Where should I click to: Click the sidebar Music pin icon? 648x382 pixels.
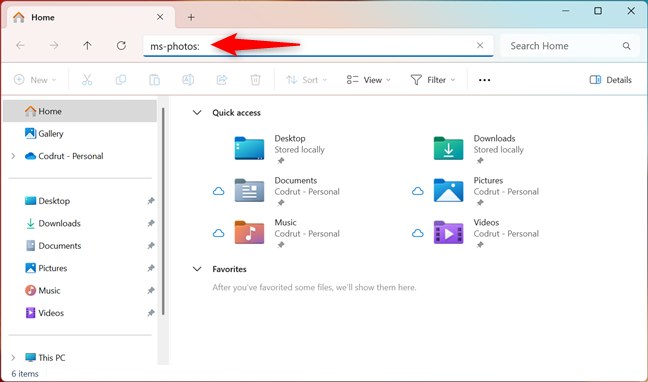coord(151,291)
